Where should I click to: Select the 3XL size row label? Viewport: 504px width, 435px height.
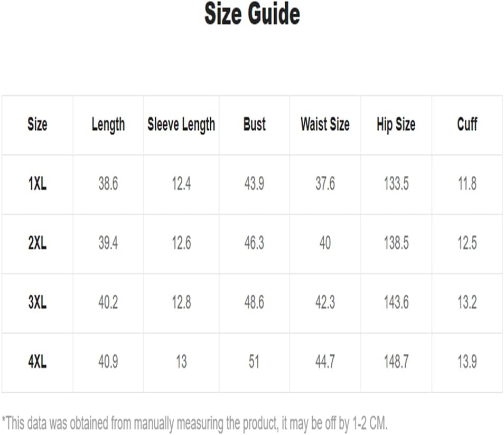38,302
